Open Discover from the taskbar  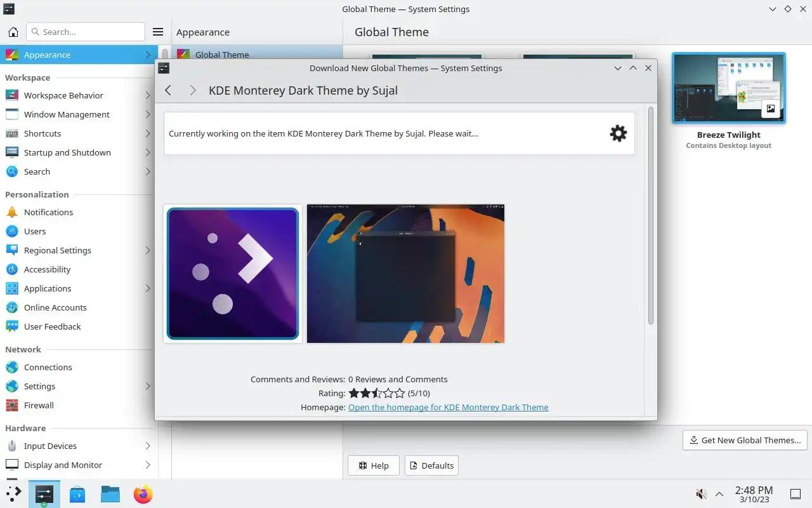(77, 494)
